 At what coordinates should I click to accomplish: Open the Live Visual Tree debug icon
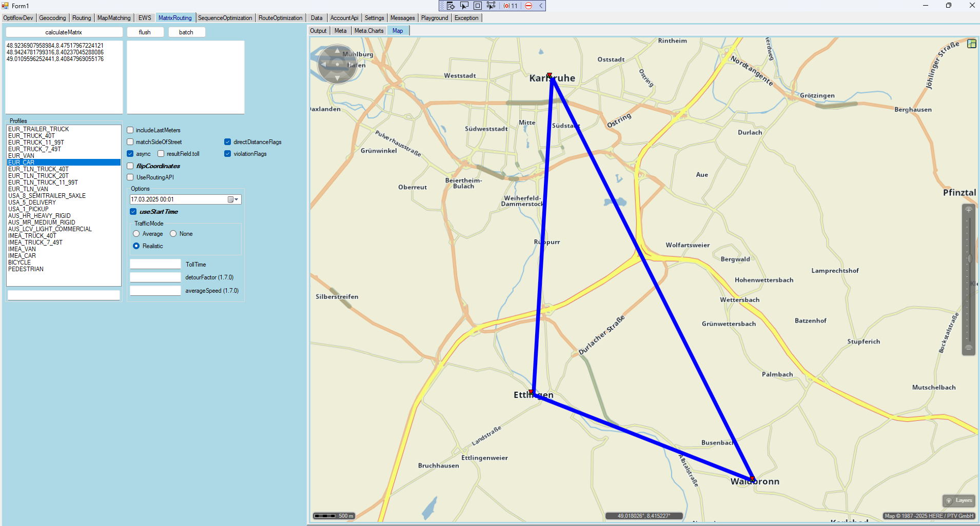tap(450, 6)
